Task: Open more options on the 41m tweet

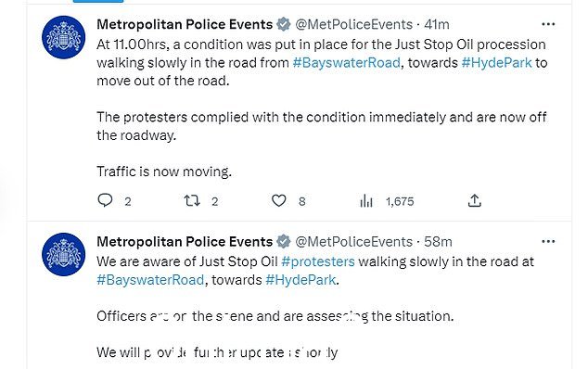Action: [x=548, y=24]
